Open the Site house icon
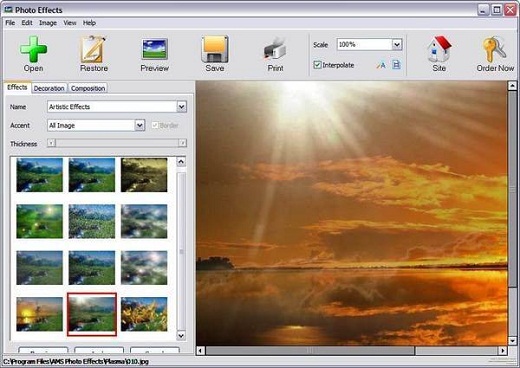The image size is (520, 368). tap(439, 49)
